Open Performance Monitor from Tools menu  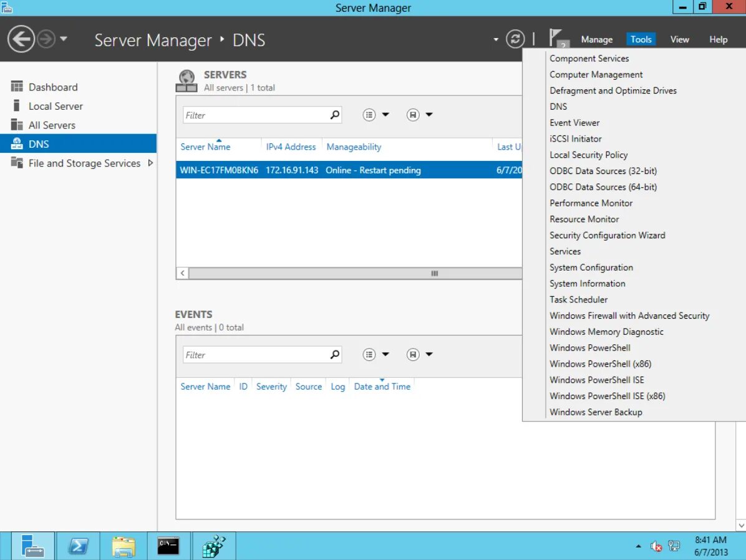[x=591, y=203]
